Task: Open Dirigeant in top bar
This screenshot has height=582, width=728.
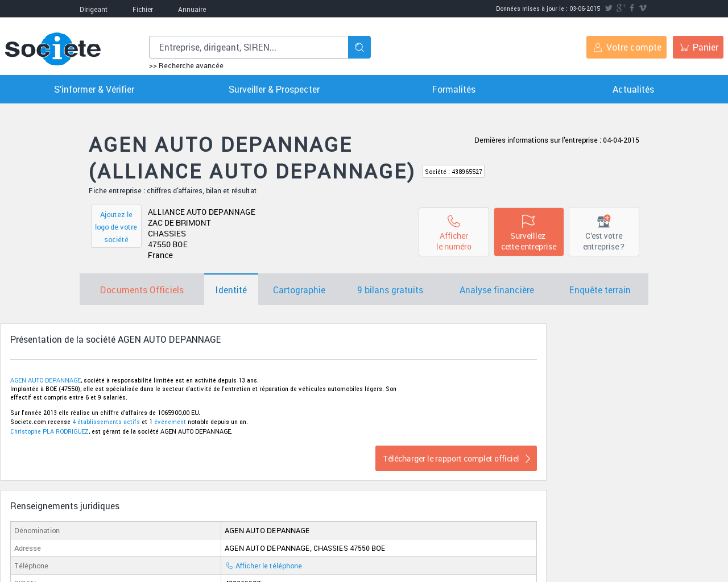Action: point(93,9)
